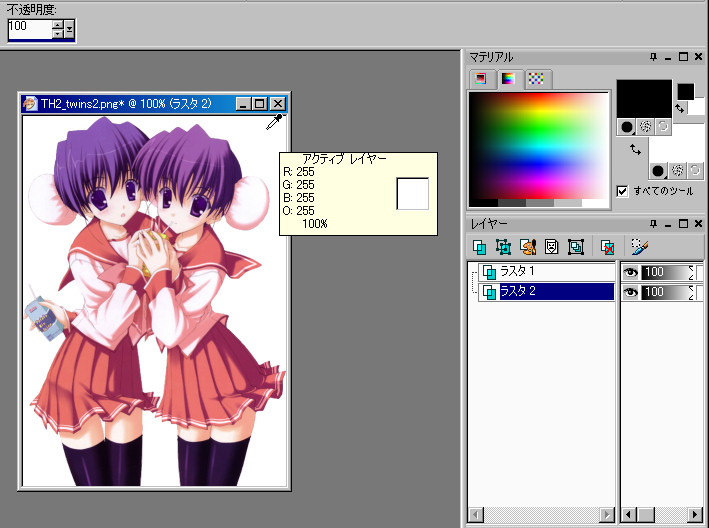Maximize the TH2_twins2.png image window
709x528 pixels.
[260, 104]
